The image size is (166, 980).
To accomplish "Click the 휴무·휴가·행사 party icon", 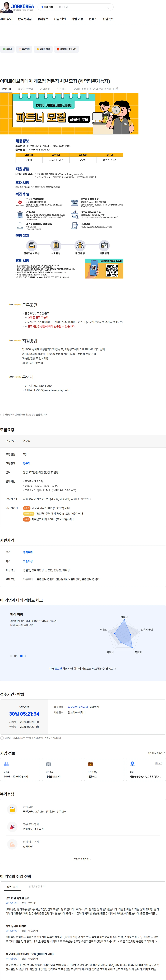I will 12,827.
